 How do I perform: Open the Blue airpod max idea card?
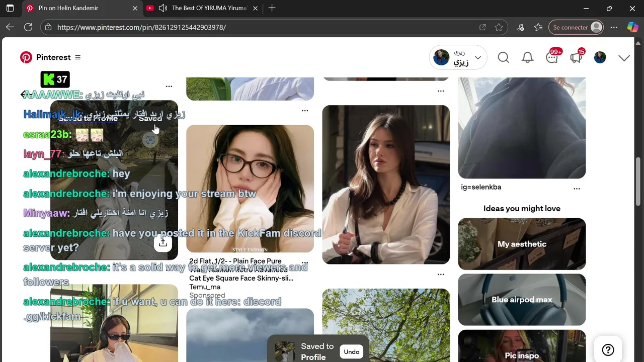522,300
